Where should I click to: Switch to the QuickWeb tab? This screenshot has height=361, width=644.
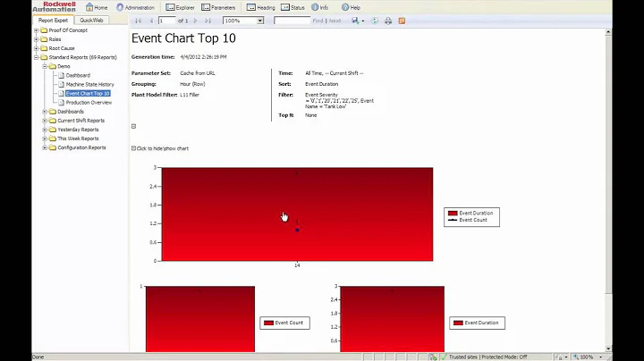click(91, 20)
